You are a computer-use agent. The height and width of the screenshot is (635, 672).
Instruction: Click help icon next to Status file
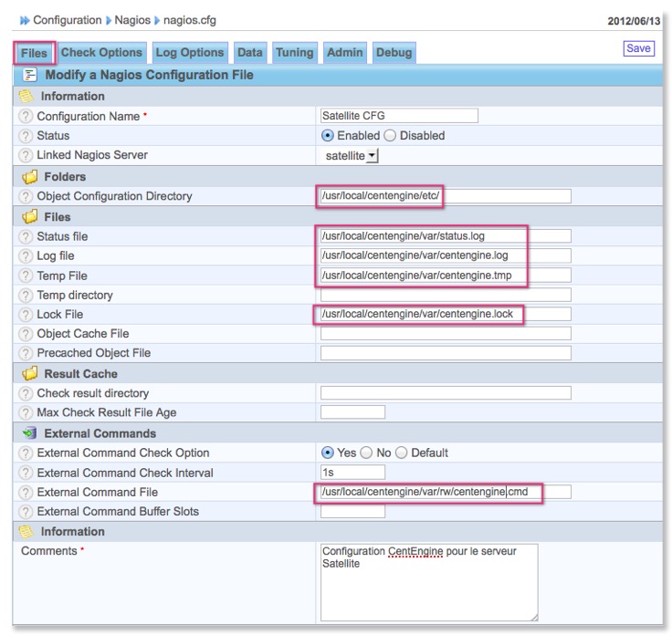25,236
